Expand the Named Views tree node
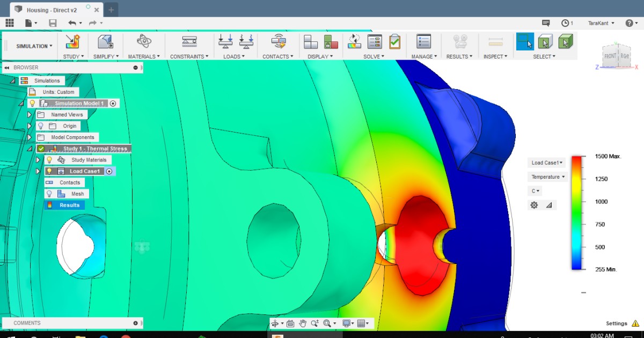Image resolution: width=644 pixels, height=338 pixels. click(x=30, y=115)
